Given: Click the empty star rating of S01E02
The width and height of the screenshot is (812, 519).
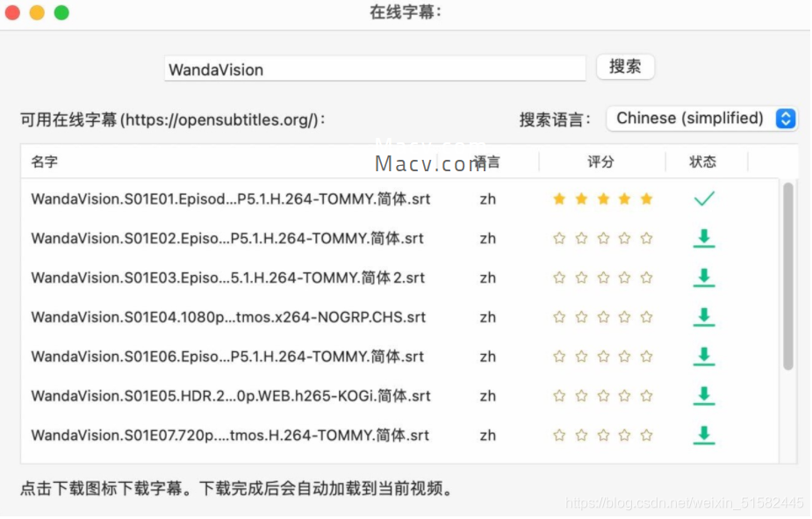Looking at the screenshot, I should pyautogui.click(x=603, y=239).
